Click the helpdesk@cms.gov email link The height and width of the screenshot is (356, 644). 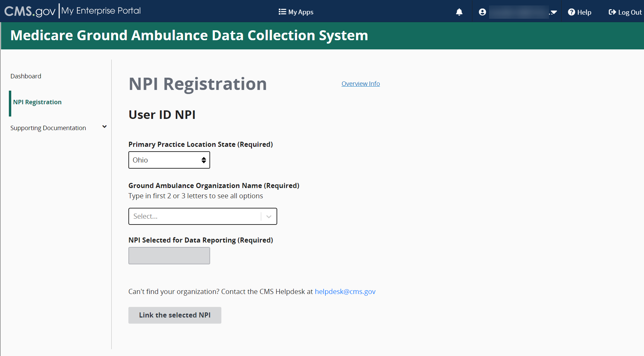pyautogui.click(x=345, y=292)
